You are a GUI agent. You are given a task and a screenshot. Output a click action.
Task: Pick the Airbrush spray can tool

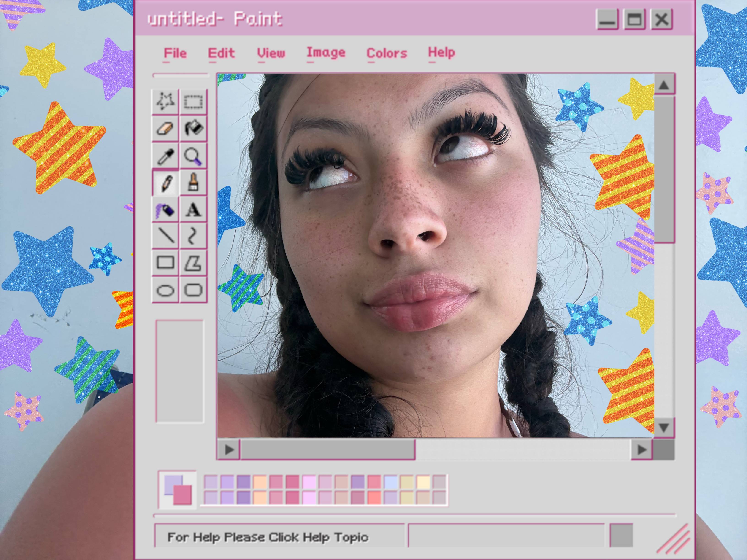click(x=165, y=210)
